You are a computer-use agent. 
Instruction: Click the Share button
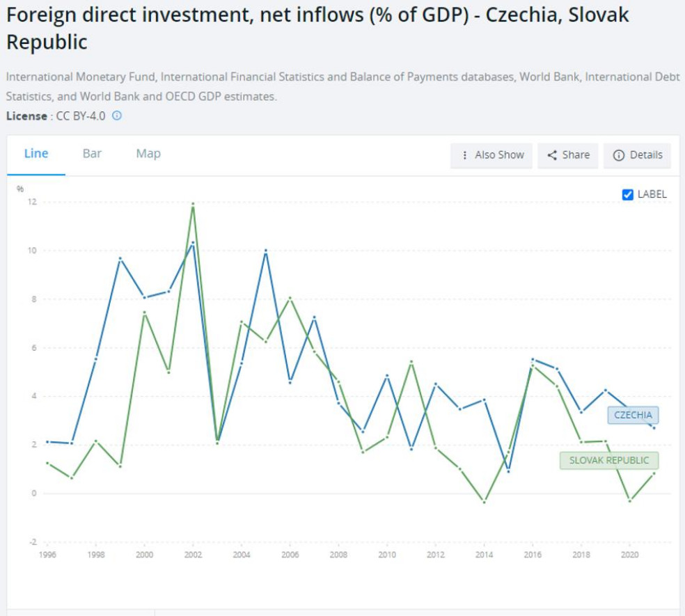point(568,155)
